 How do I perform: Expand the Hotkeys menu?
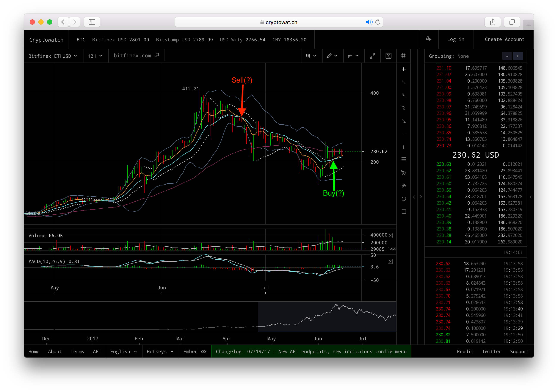tap(160, 351)
